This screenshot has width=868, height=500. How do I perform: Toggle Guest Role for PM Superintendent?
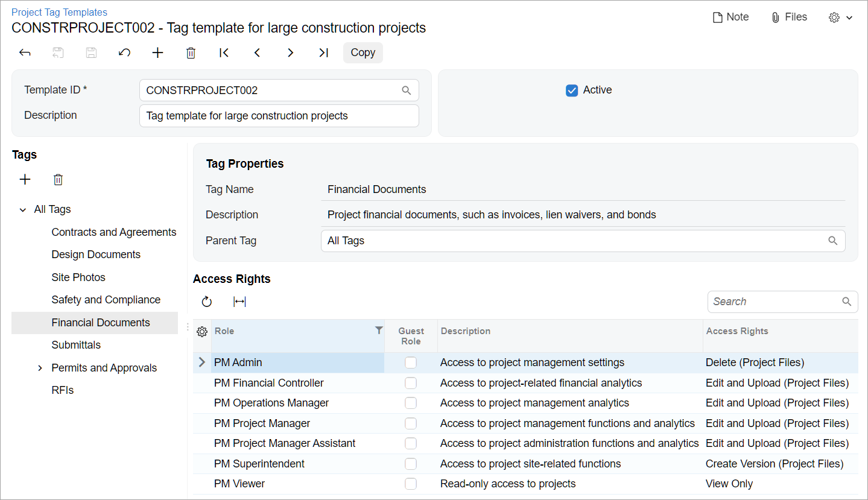pyautogui.click(x=411, y=464)
